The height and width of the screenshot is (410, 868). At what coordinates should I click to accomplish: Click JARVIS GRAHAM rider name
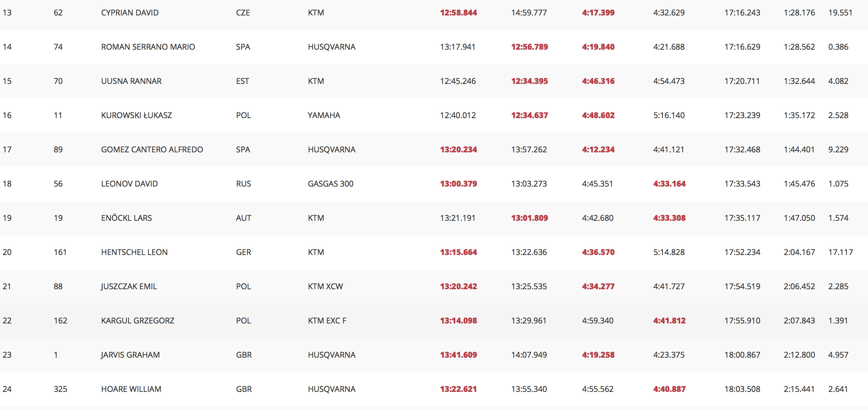[x=130, y=355]
